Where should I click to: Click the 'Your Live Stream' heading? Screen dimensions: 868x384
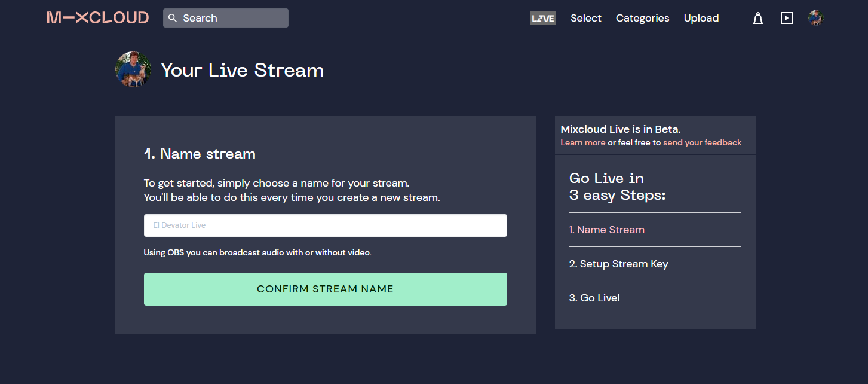(x=243, y=70)
